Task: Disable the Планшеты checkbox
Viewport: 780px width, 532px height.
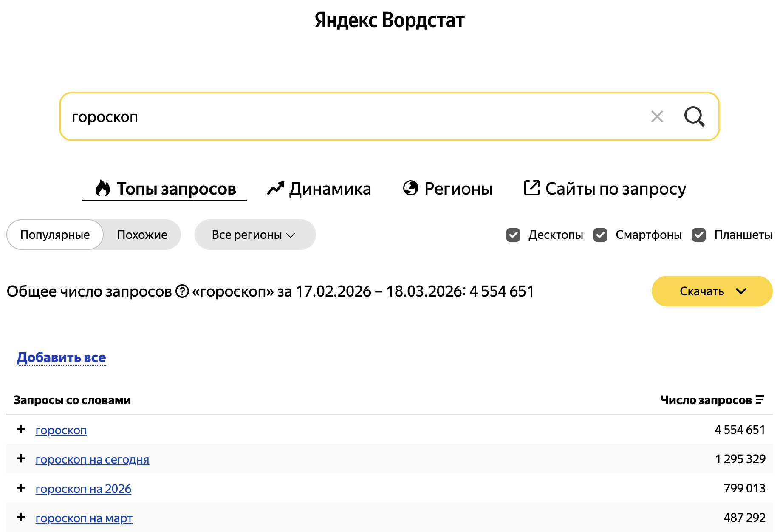Action: point(699,235)
